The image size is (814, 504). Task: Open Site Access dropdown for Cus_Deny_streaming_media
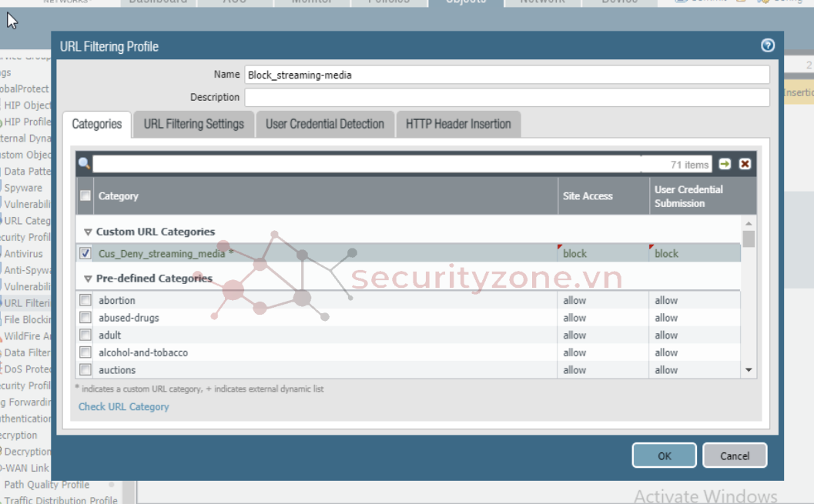coord(602,253)
